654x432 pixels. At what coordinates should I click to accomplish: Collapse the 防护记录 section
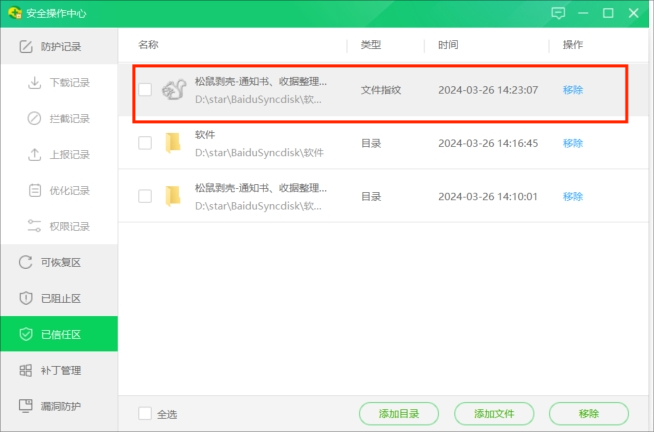tap(59, 46)
